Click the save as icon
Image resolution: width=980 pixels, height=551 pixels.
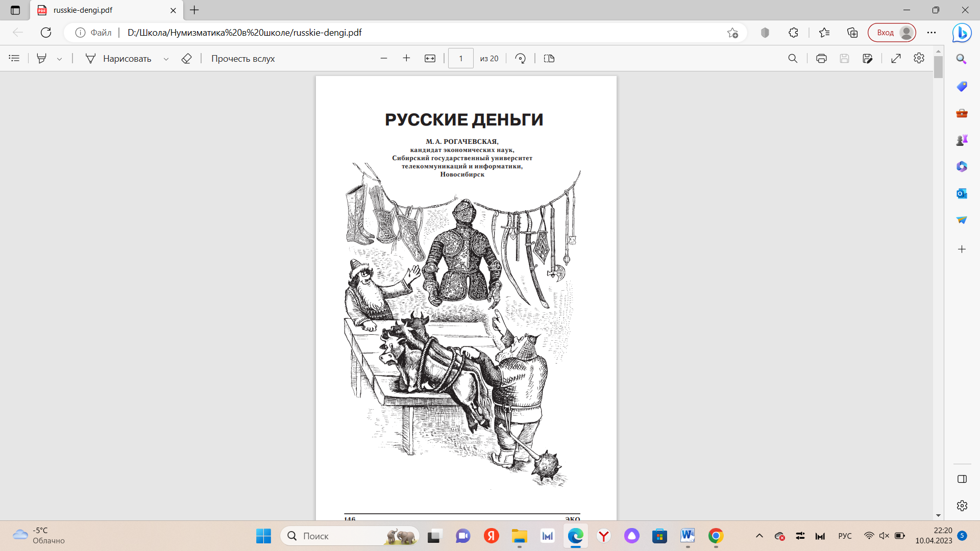click(x=867, y=58)
